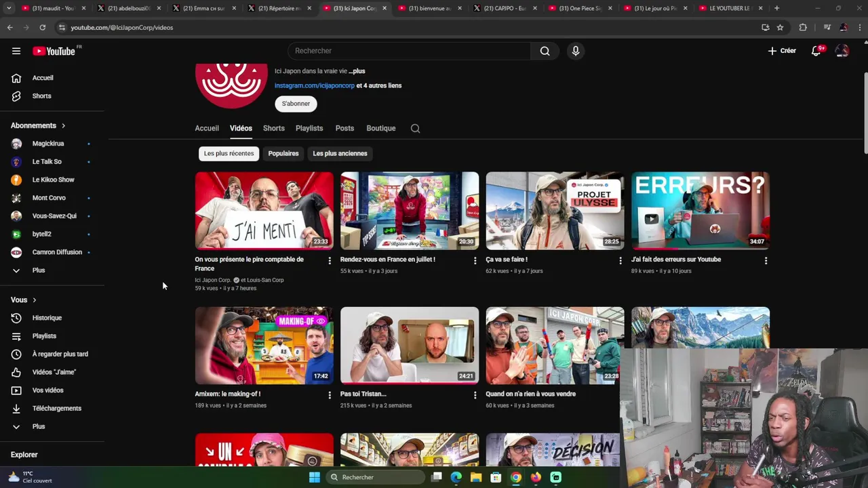Screen dimensions: 868x488
Task: Open options menu for "Rendez-vous en France en juillet !"
Action: coord(475,260)
